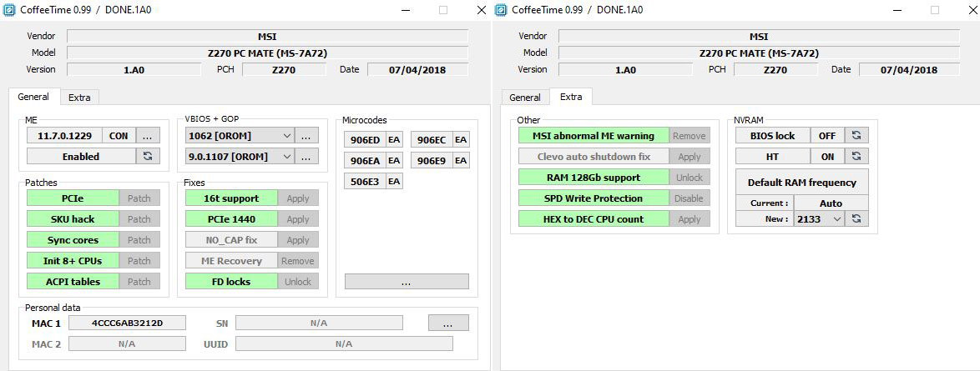The height and width of the screenshot is (371, 980).
Task: Click Current RAM frequency Auto value
Action: [831, 203]
